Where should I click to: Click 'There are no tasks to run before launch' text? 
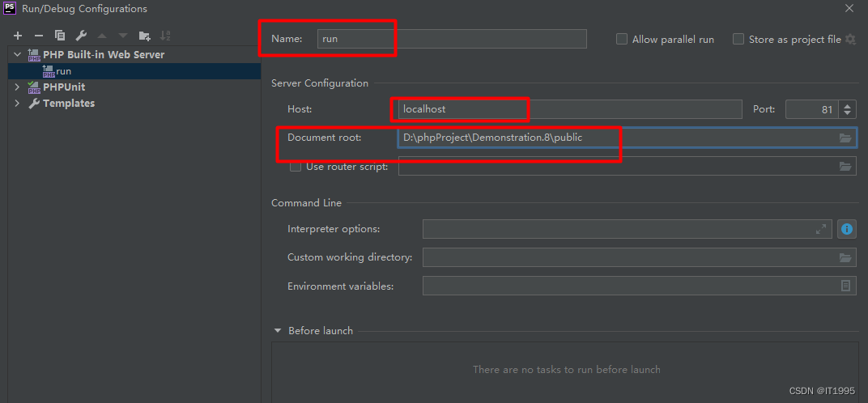[566, 369]
